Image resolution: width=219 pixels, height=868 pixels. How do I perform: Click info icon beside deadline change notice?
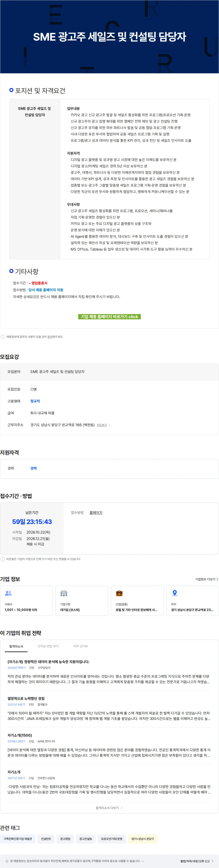tap(3, 559)
